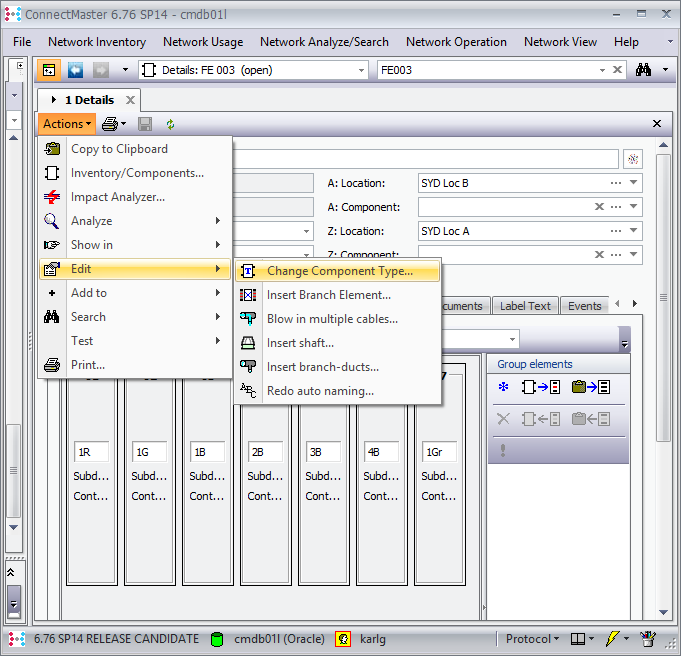Select Blow in multiple cables...
Image resolution: width=681 pixels, height=656 pixels.
338,319
